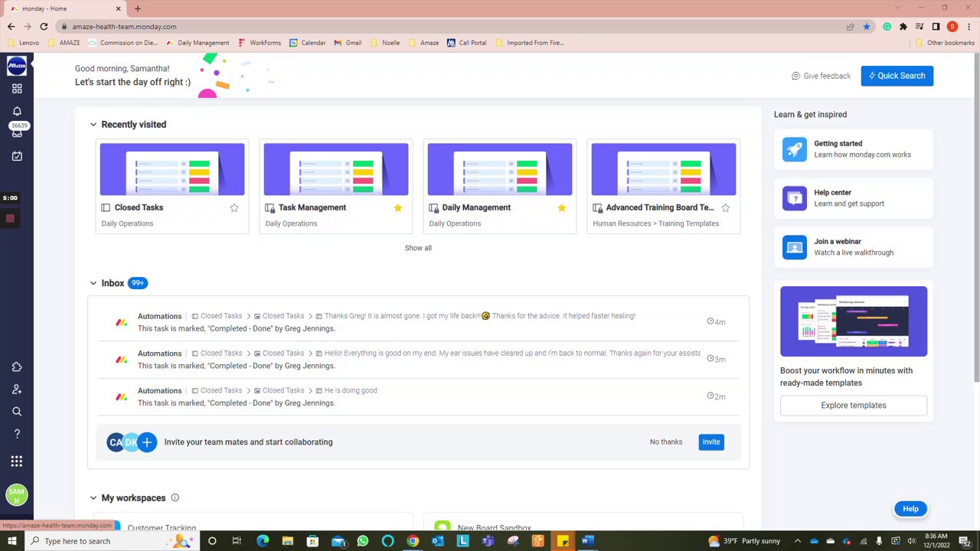Open the Daily Management bookmark
Image resolution: width=980 pixels, height=551 pixels.
pyautogui.click(x=198, y=43)
